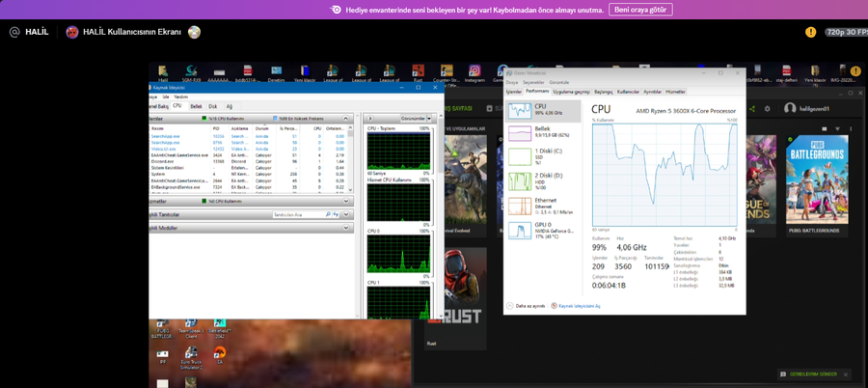
Task: Select 1 Diski (C:) in the performance sidebar
Action: 543,156
